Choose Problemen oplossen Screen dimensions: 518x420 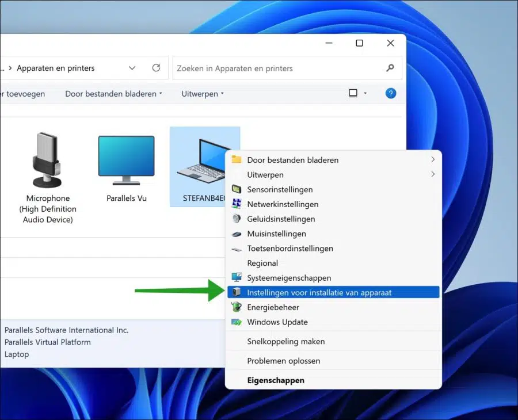(333, 361)
